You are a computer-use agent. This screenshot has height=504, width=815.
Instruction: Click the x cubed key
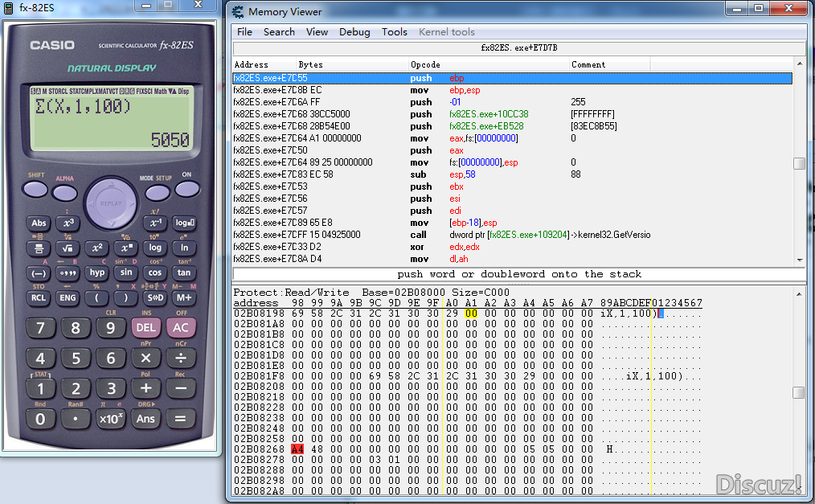pyautogui.click(x=68, y=223)
